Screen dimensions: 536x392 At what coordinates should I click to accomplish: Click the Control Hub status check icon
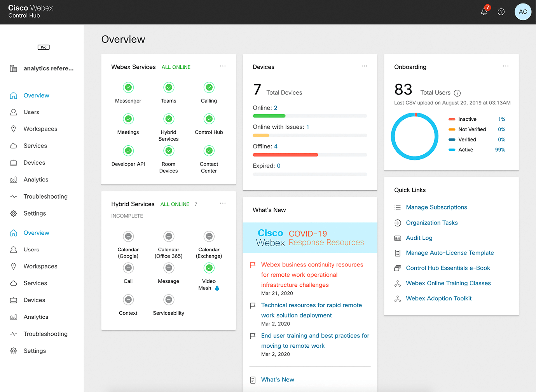pos(209,119)
